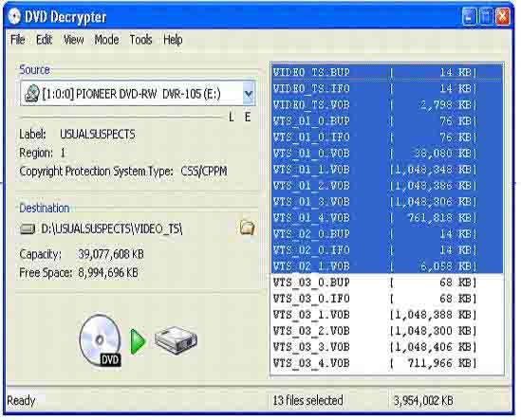Open the Tools menu

140,40
